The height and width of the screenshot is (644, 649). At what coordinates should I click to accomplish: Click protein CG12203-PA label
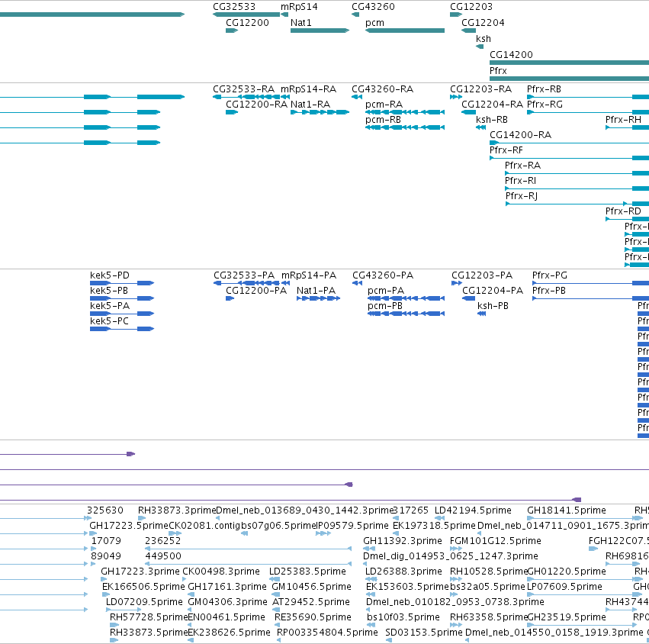tap(482, 275)
